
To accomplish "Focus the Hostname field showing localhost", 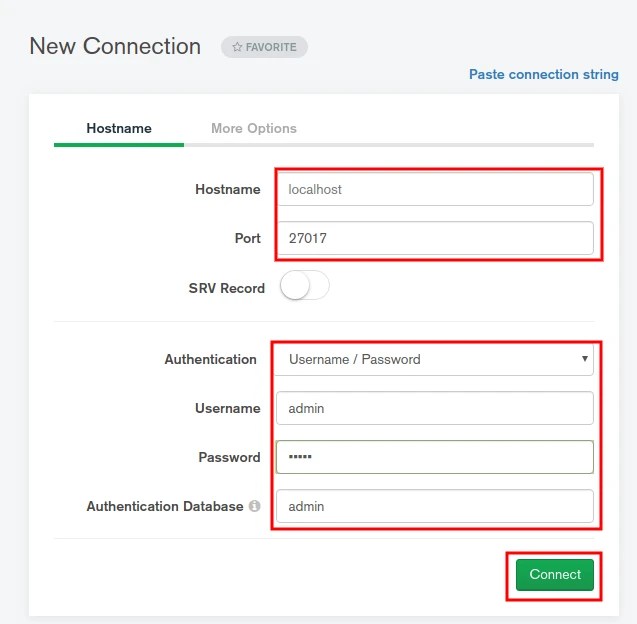I will pyautogui.click(x=434, y=189).
